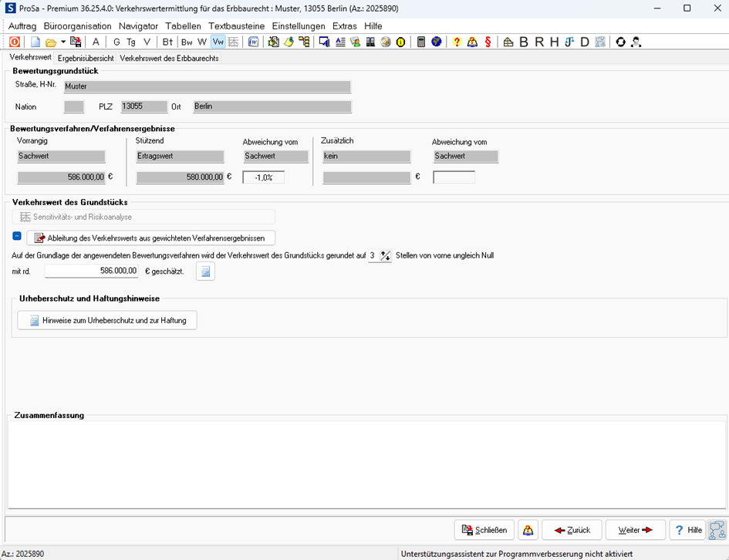Screen dimensions: 729x560
Task: Toggle the blue checkbox beside Ableitung button
Action: pos(17,237)
